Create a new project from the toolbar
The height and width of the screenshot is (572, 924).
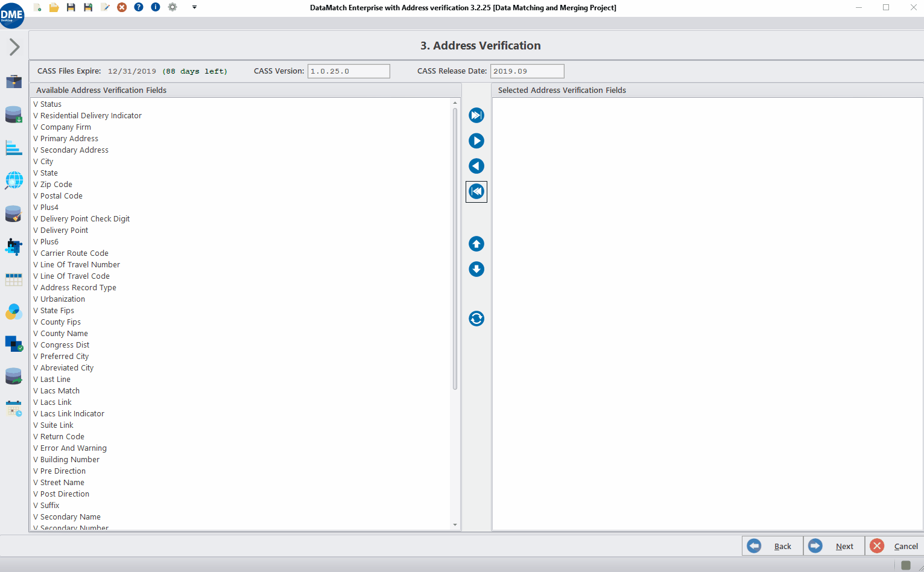click(36, 7)
